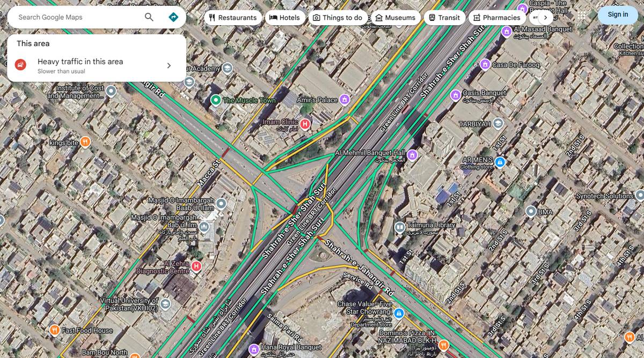Image resolution: width=644 pixels, height=358 pixels.
Task: Click the kings bite restaurant marker
Action: (86, 142)
